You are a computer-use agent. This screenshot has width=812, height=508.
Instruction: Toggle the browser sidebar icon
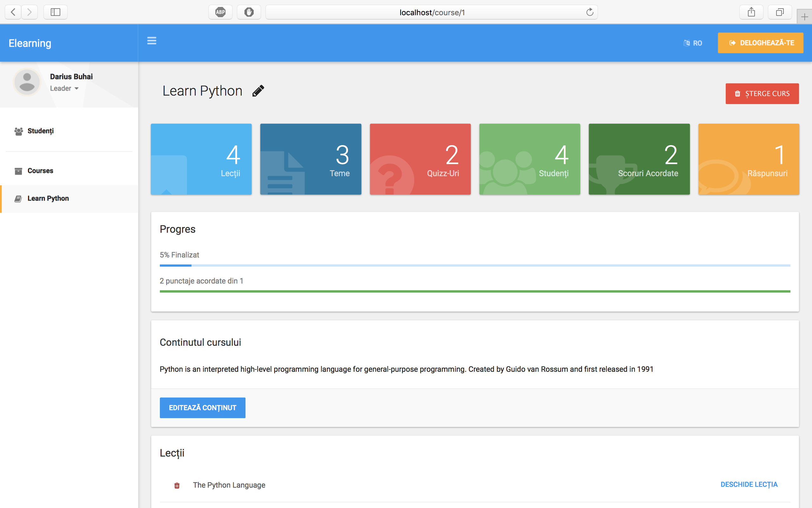coord(56,12)
